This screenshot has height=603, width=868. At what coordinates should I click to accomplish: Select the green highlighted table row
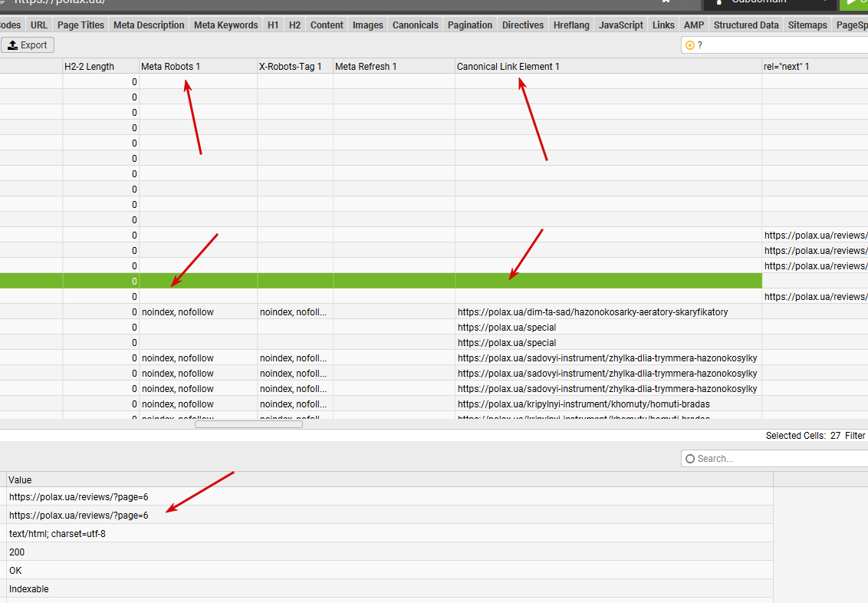pyautogui.click(x=381, y=281)
